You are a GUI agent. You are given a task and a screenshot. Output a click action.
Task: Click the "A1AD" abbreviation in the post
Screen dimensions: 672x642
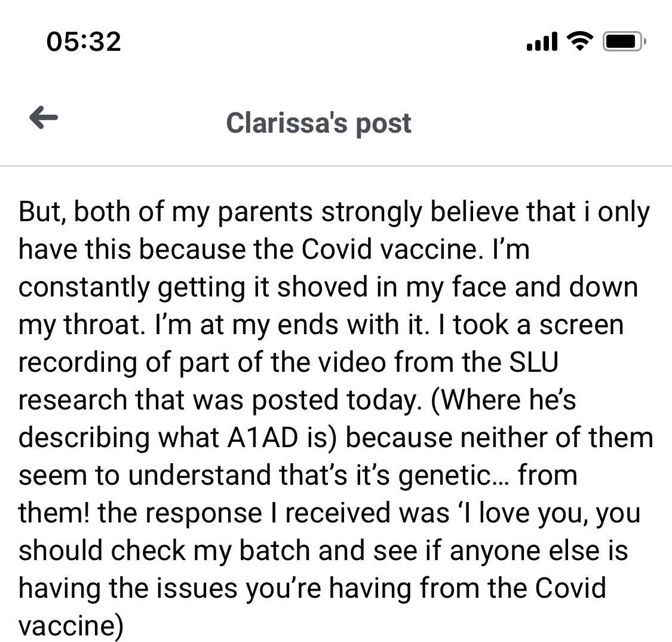click(x=262, y=438)
